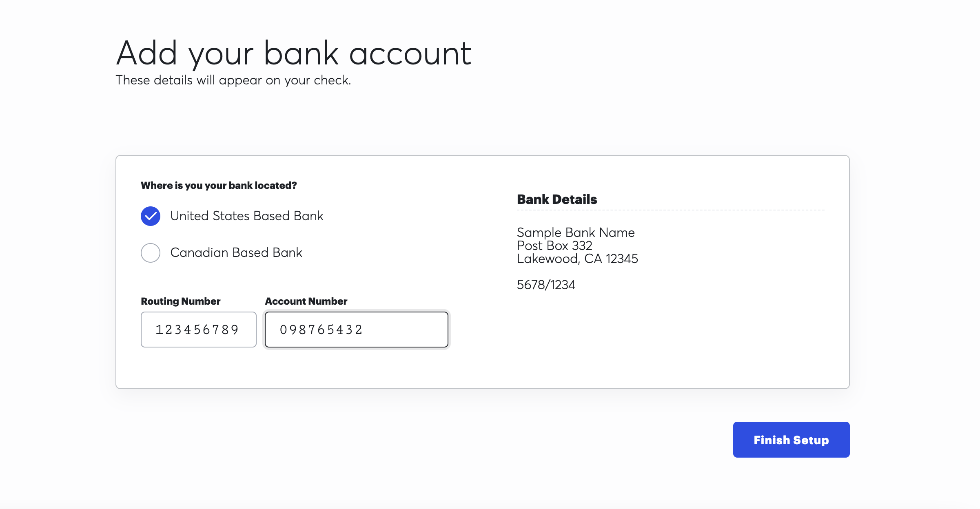The image size is (980, 509).
Task: Click the Account Number input field
Action: [x=357, y=329]
